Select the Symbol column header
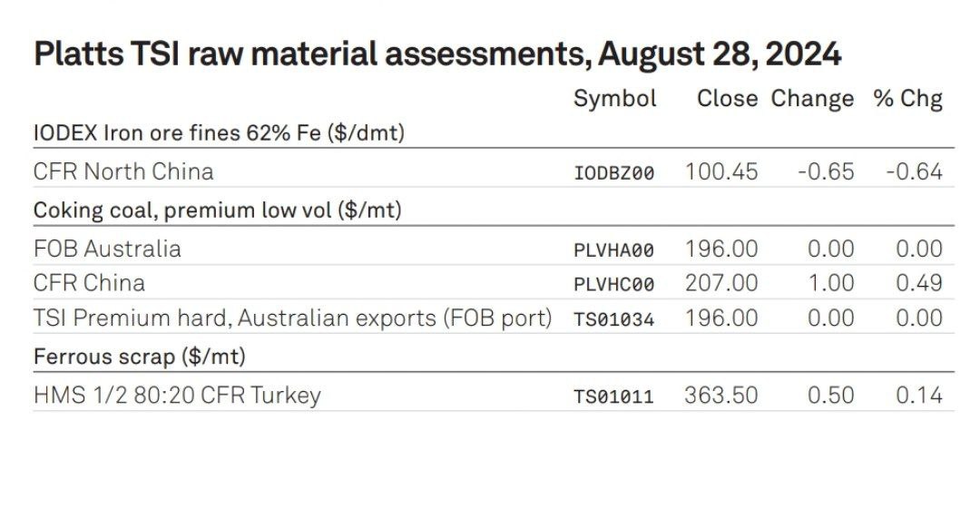 [x=615, y=100]
